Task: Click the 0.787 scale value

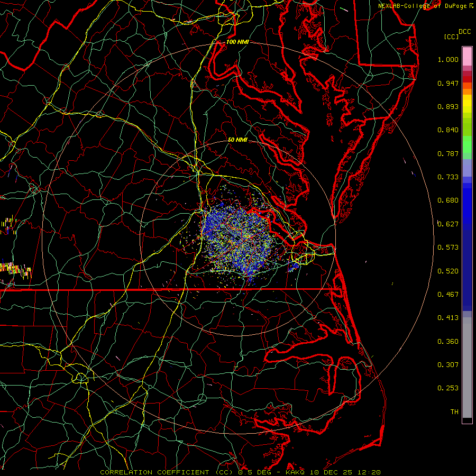Action: pos(448,153)
